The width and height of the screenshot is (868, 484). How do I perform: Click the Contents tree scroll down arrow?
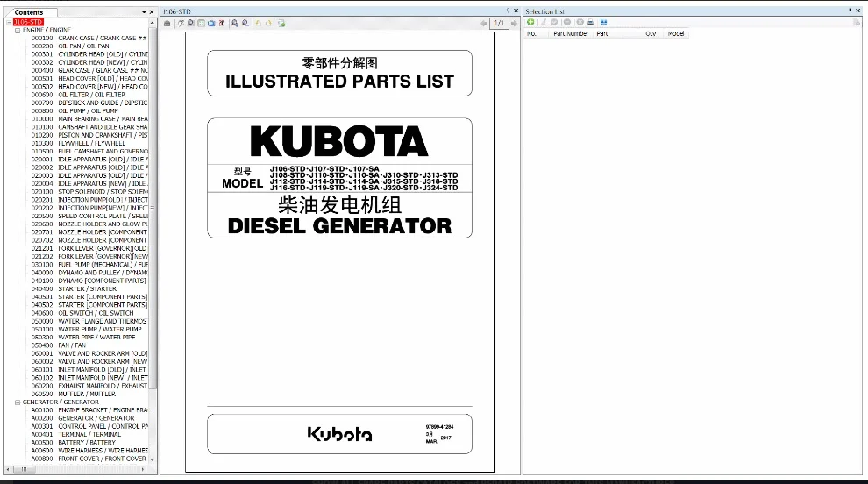(153, 459)
